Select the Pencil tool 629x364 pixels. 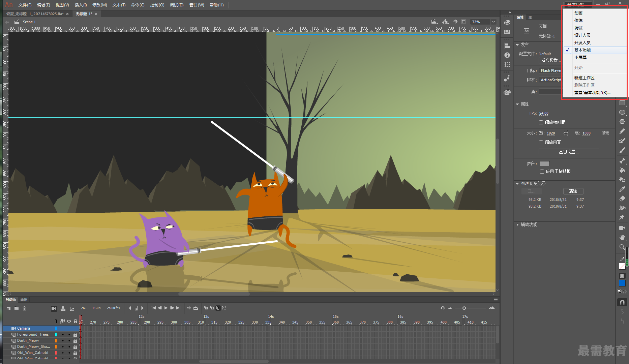pos(622,131)
